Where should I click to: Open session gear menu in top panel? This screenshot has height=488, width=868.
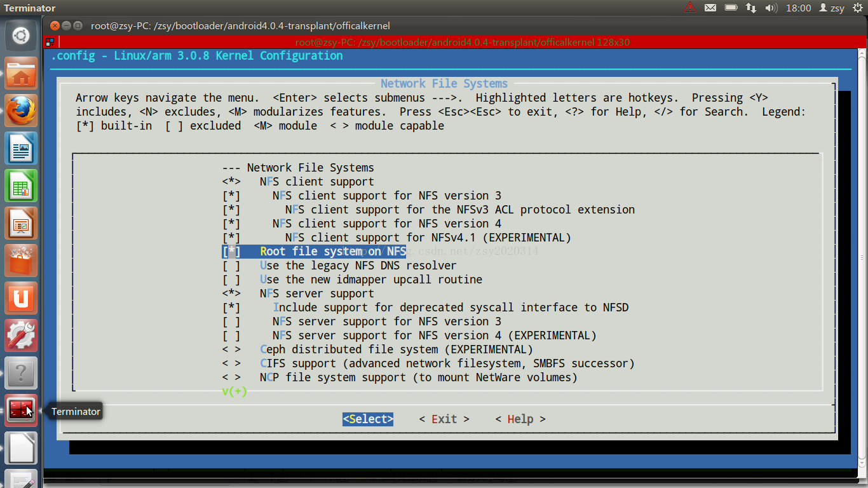[x=857, y=8]
